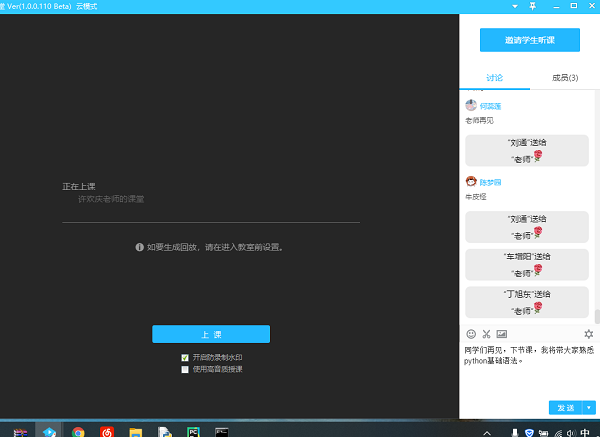600x437 pixels.
Task: Open chat settings gear icon
Action: coord(589,333)
